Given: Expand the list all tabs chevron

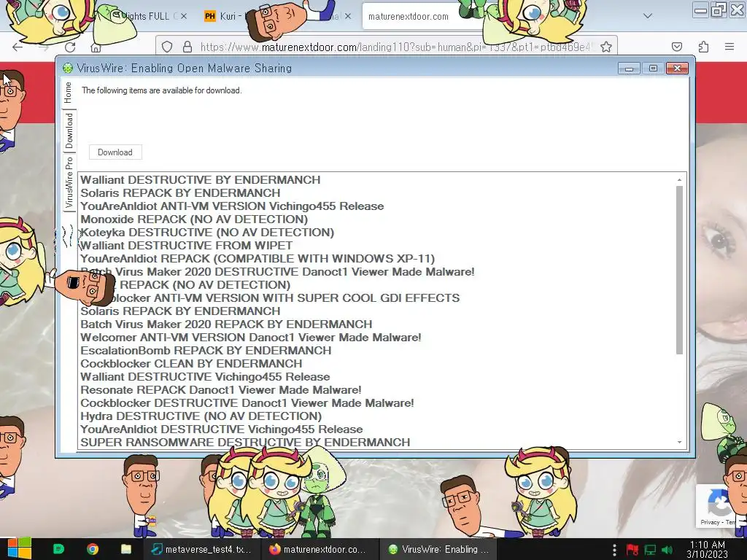Looking at the screenshot, I should [x=648, y=16].
